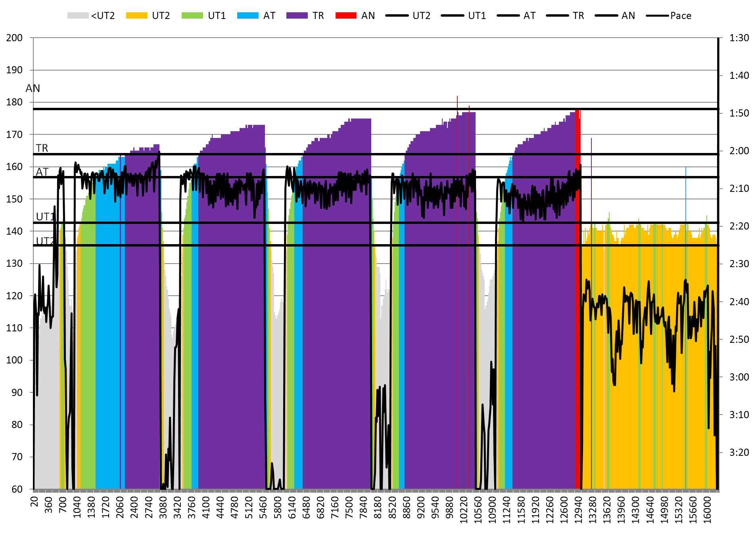Select the blue AT legend swatch
This screenshot has width=756, height=543.
(248, 16)
